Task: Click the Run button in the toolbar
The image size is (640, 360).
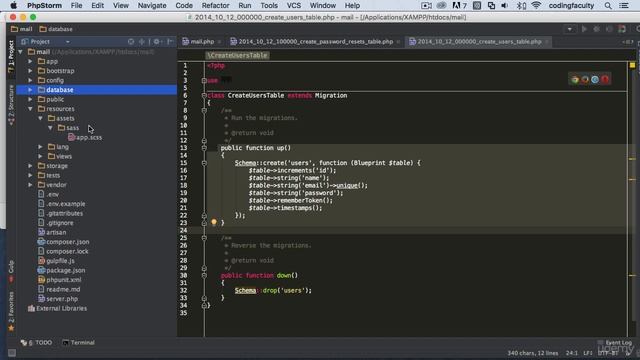Action: click(584, 29)
